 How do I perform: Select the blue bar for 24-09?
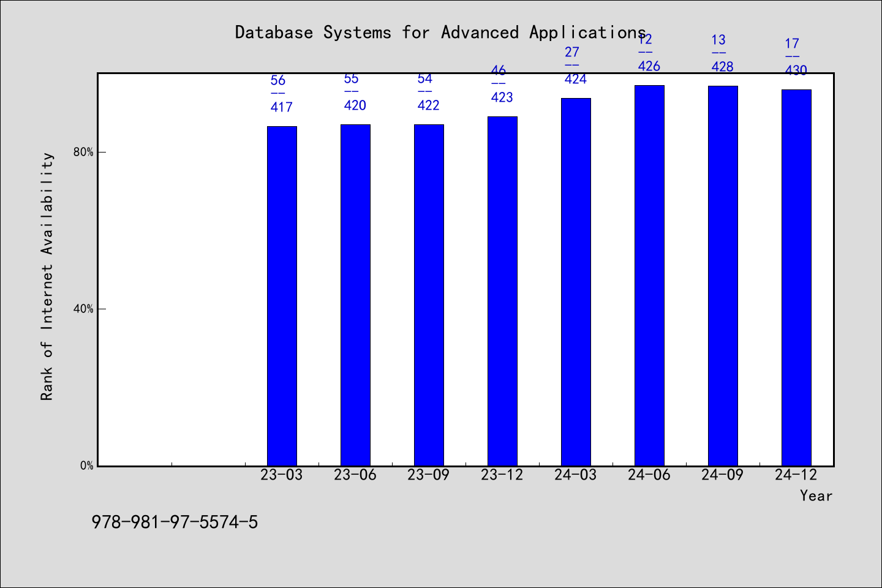[723, 276]
